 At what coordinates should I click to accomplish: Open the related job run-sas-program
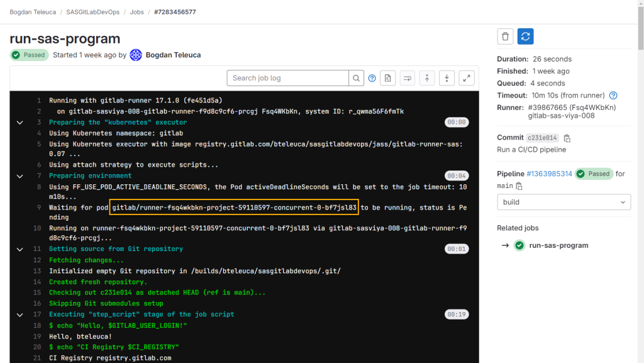(x=558, y=245)
